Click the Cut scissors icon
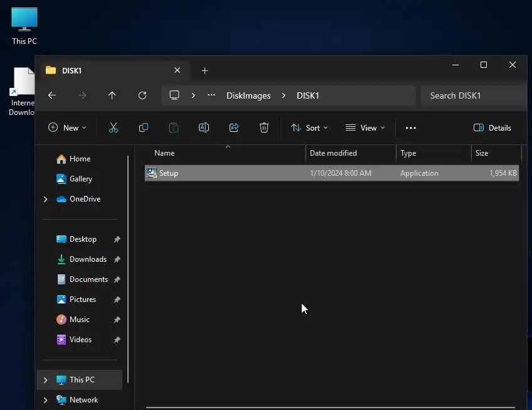 point(114,127)
